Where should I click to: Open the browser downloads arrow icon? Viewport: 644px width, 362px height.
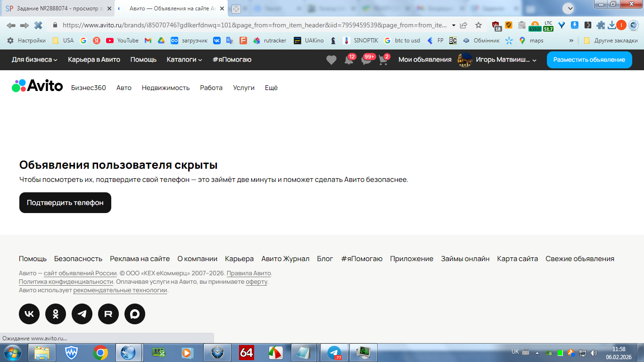pos(612,25)
